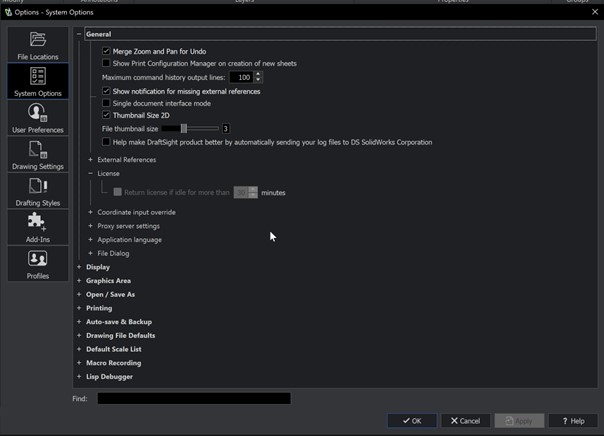Expand the Graphics Area category
The width and height of the screenshot is (604, 436).
tap(80, 281)
